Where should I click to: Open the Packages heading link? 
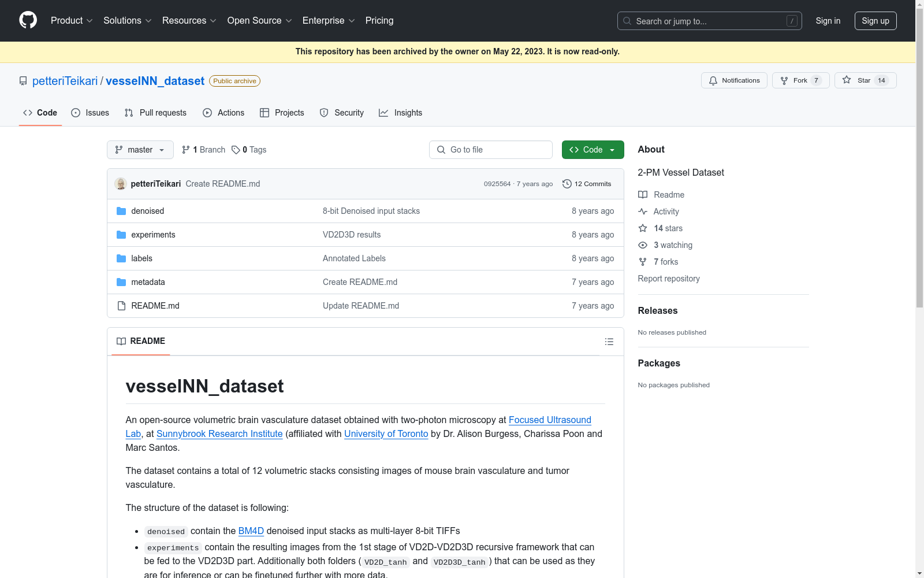(x=659, y=363)
